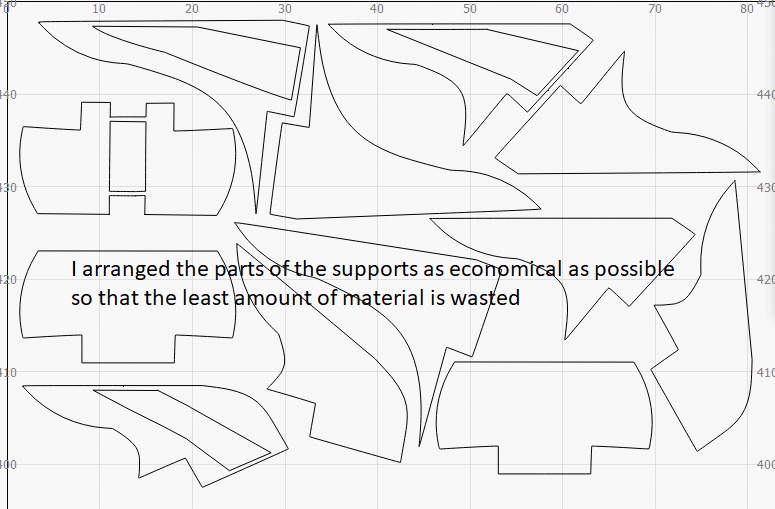
Task: Click the 30 mark on the top ruler
Action: click(285, 8)
